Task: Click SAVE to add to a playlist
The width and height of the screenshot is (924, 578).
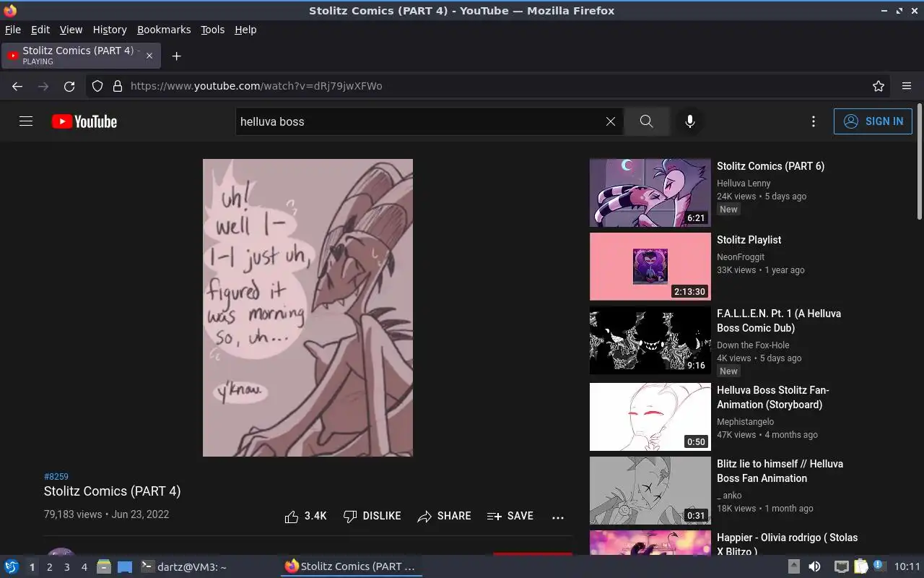Action: point(510,516)
